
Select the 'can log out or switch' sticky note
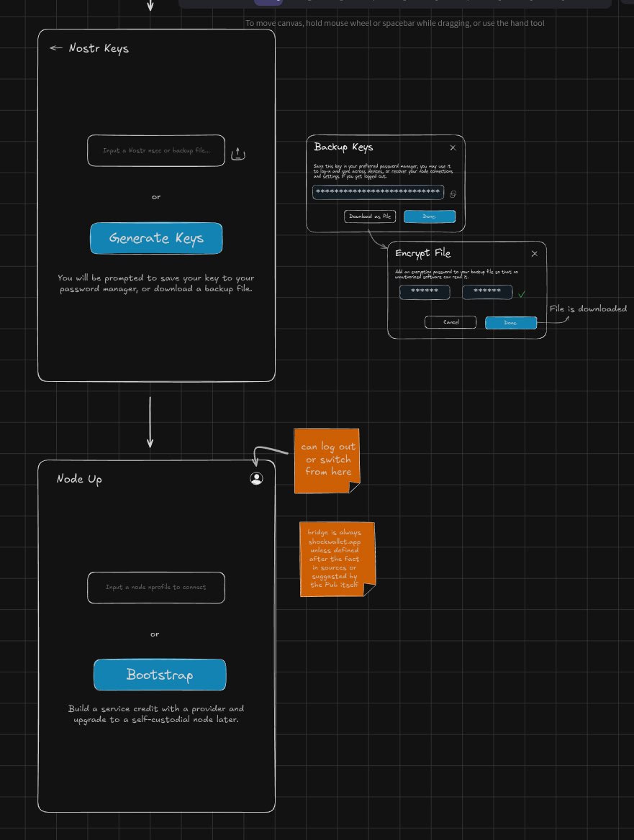[327, 460]
